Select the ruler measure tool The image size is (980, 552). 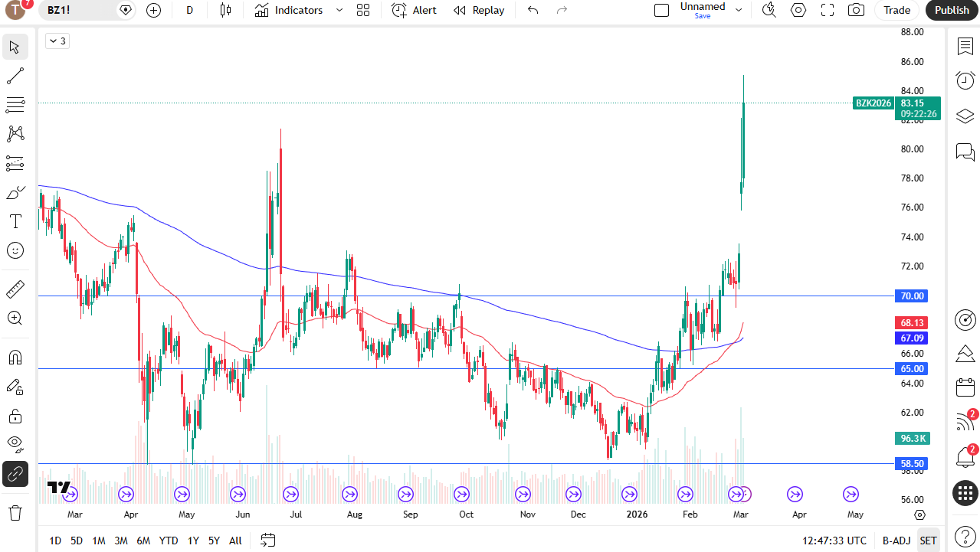click(x=15, y=289)
